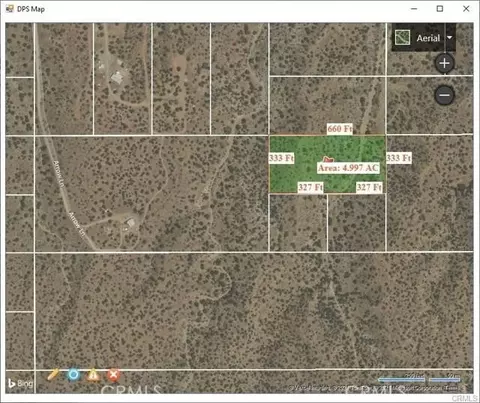
Task: Select the Aerial map view label
Action: click(x=428, y=38)
